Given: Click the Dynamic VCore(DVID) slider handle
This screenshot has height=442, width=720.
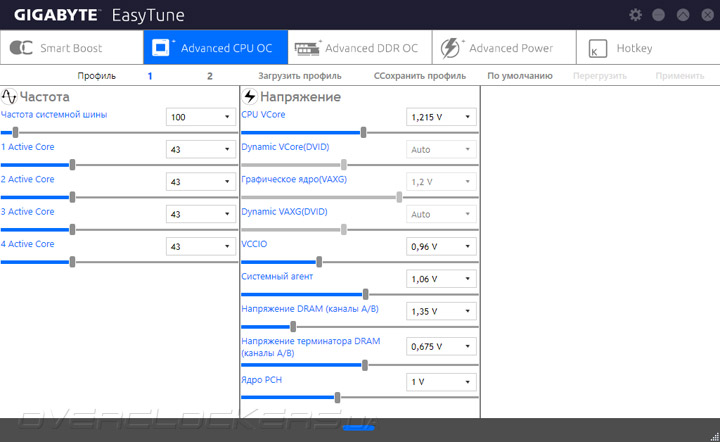Looking at the screenshot, I should coord(343,165).
